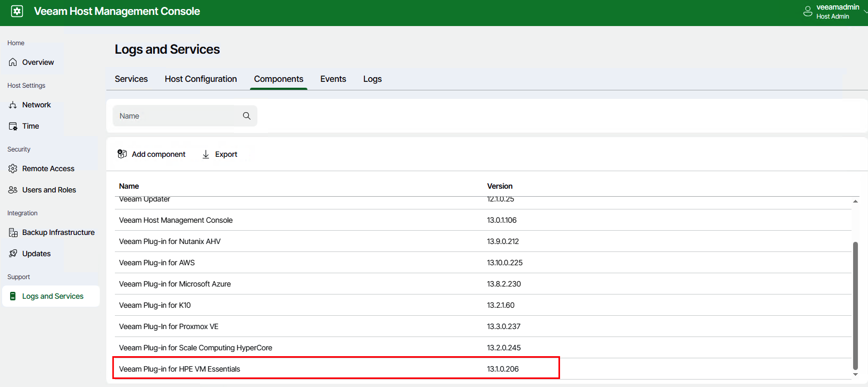
Task: Select Veeam Plug-in for Scale Computing HyperCore
Action: 483,348
